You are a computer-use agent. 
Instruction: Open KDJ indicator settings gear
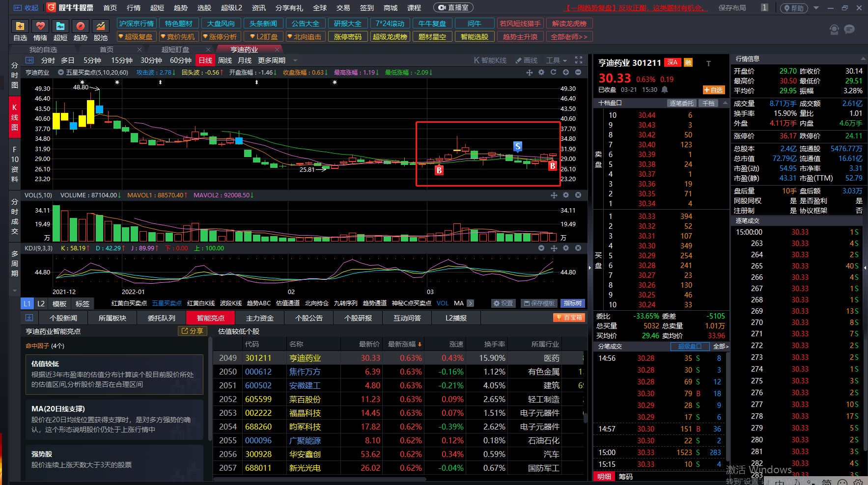566,248
